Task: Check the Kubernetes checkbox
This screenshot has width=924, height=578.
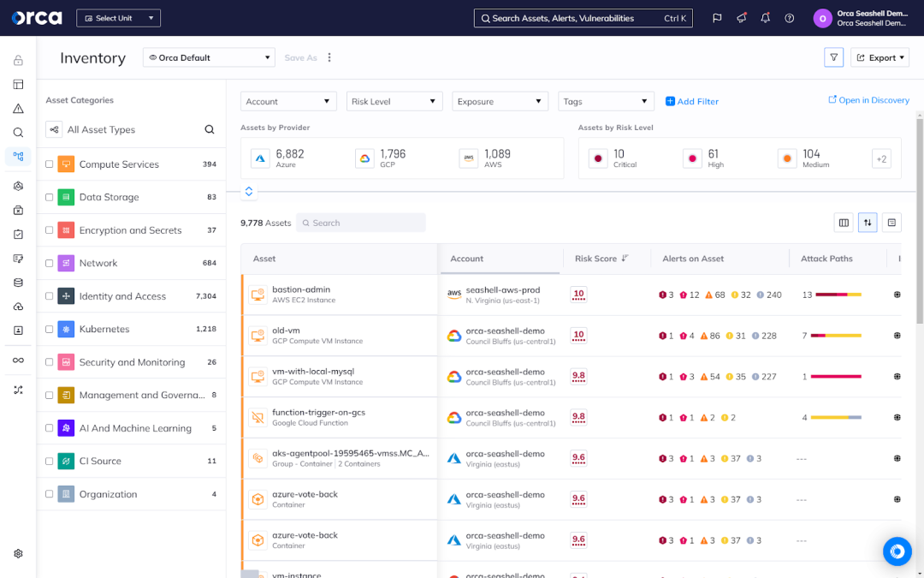Action: 50,329
